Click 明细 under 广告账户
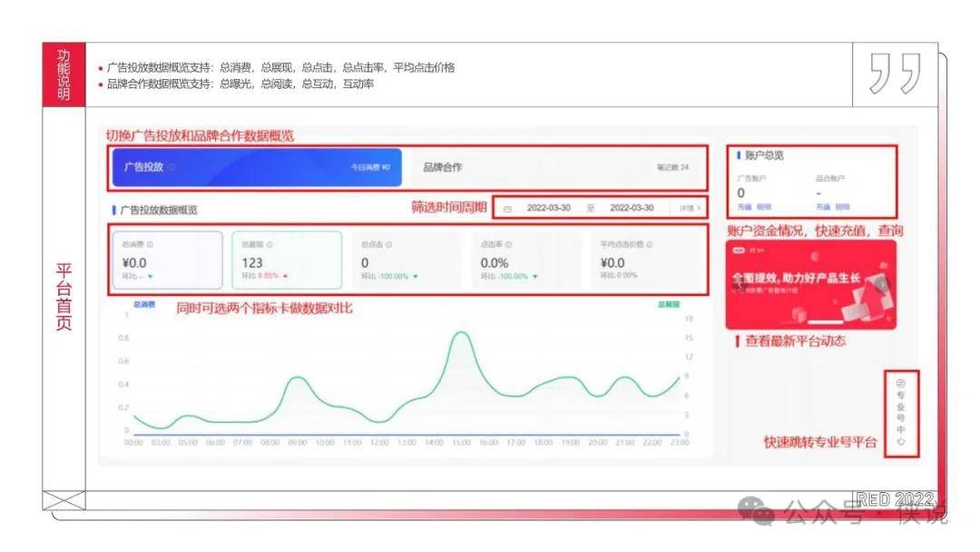This screenshot has width=980, height=552. [x=764, y=207]
